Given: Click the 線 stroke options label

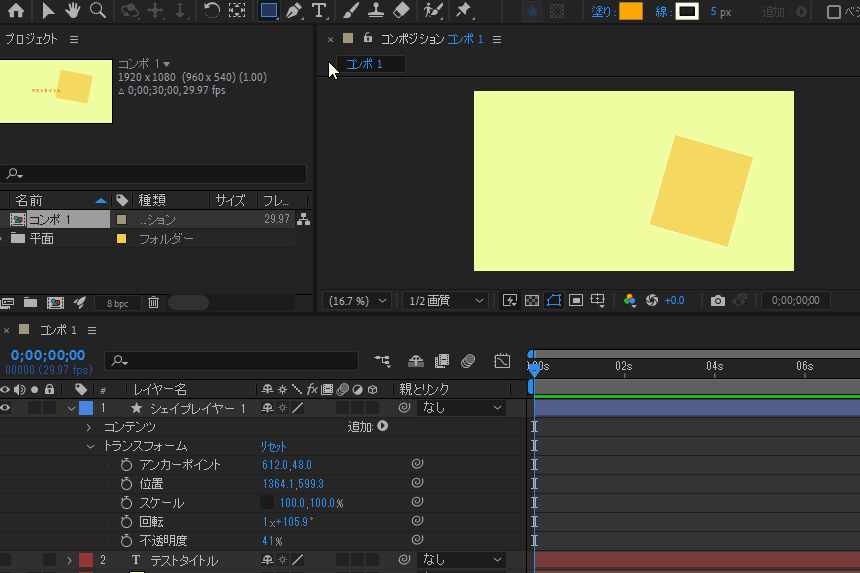Looking at the screenshot, I should click(x=661, y=12).
